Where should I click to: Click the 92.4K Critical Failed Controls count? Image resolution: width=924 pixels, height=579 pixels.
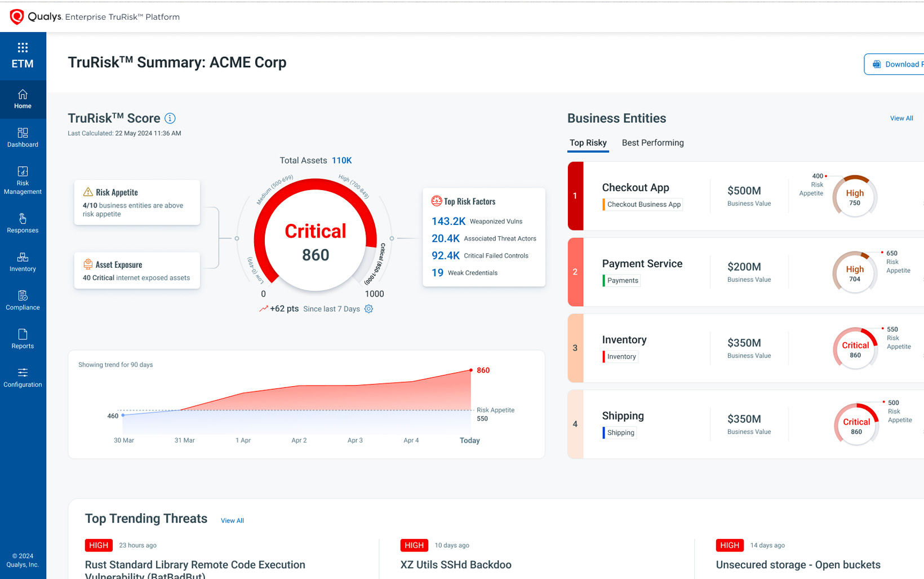point(446,255)
